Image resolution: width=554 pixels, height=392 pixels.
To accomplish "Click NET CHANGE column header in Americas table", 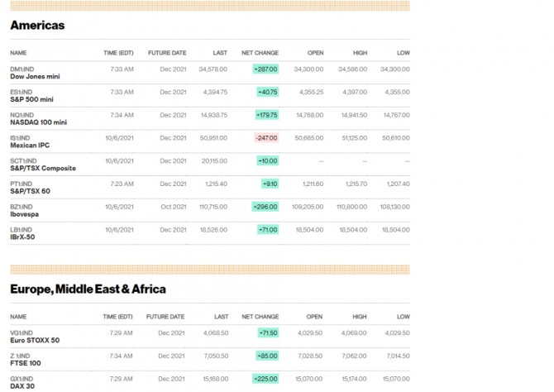I will 260,52.
